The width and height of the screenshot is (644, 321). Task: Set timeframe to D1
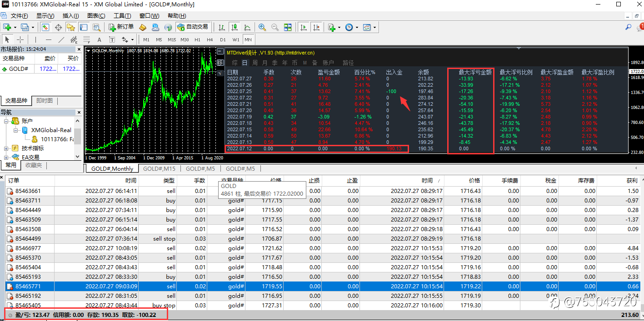pos(223,40)
